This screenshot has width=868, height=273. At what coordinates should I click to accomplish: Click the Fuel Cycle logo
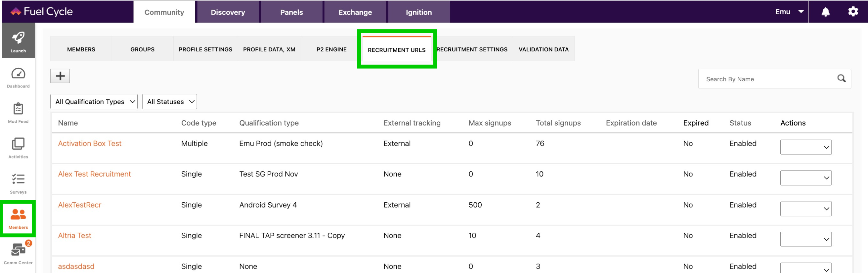click(x=41, y=12)
